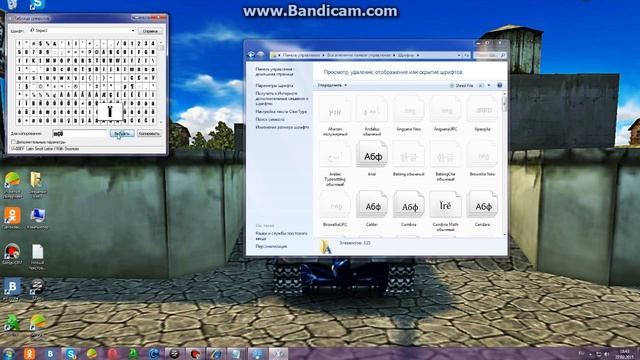Click the Fonts breadcrumb in address bar

click(x=406, y=55)
